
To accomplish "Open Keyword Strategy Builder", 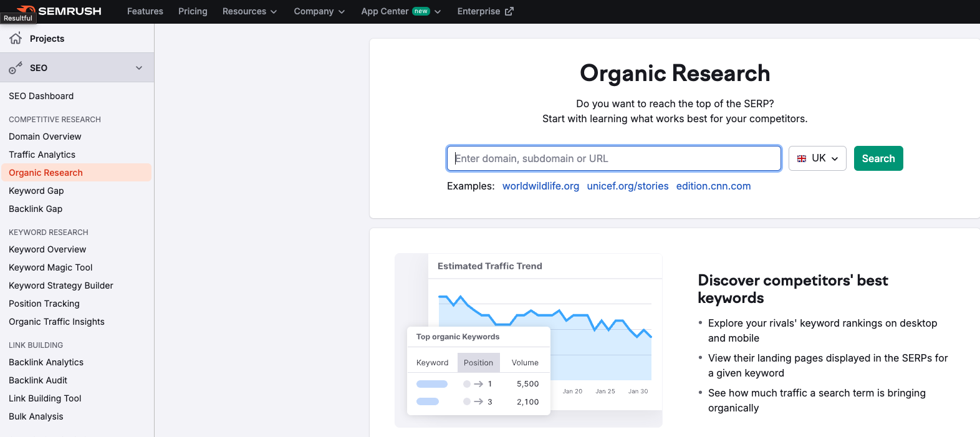I will (x=61, y=286).
